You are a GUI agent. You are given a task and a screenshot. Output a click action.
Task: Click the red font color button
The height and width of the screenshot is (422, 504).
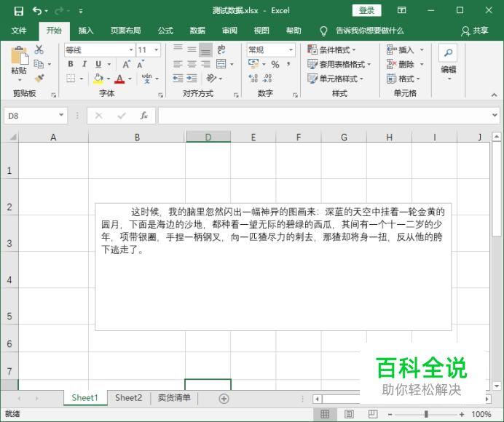tap(119, 79)
